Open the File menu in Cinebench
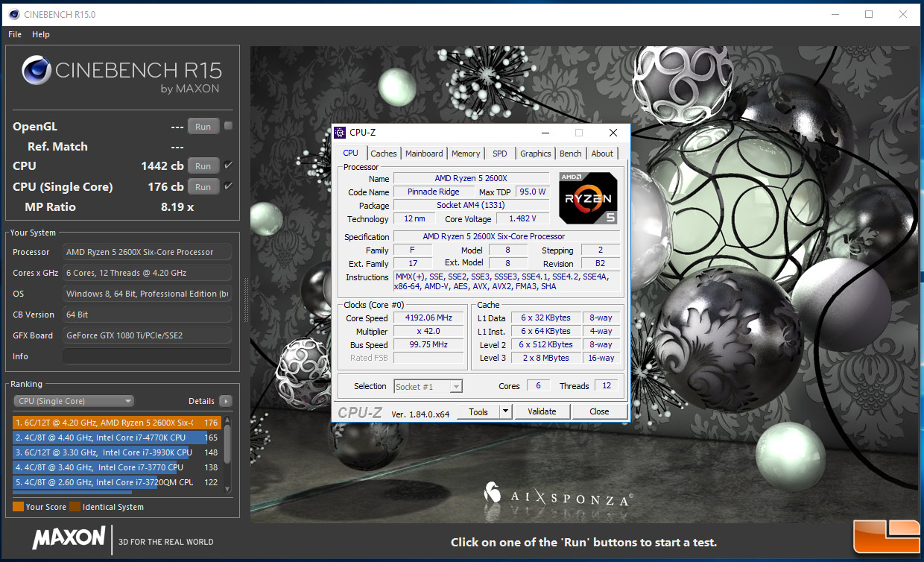The image size is (924, 562). pyautogui.click(x=15, y=34)
